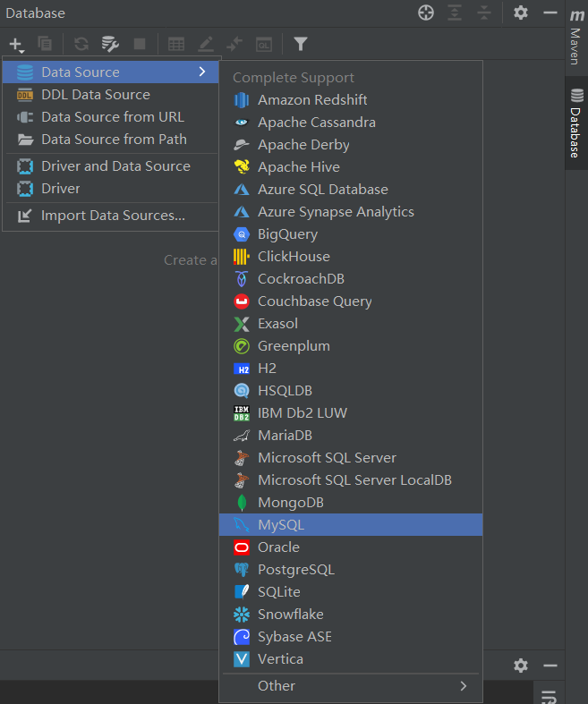588x704 pixels.
Task: Select Sybase ASE data source
Action: coord(351,637)
